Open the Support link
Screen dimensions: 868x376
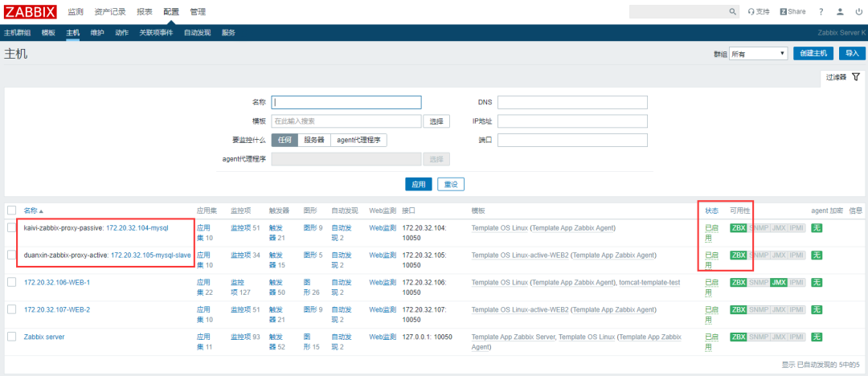coord(759,11)
